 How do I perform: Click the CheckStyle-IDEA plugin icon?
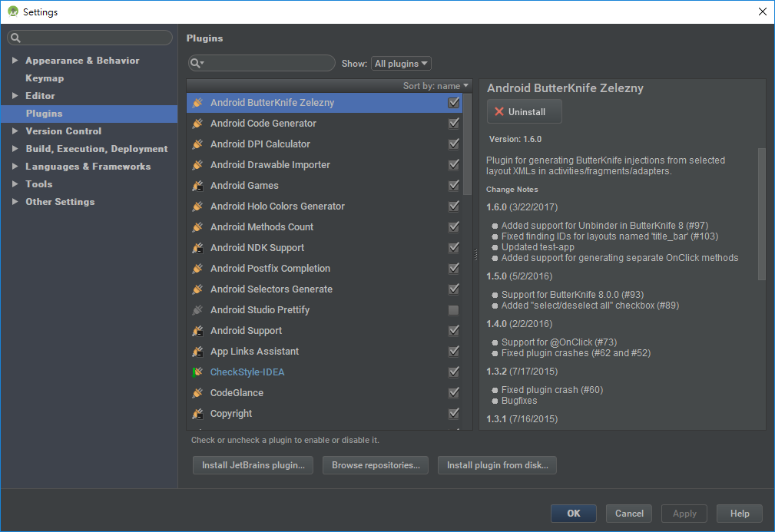click(197, 372)
